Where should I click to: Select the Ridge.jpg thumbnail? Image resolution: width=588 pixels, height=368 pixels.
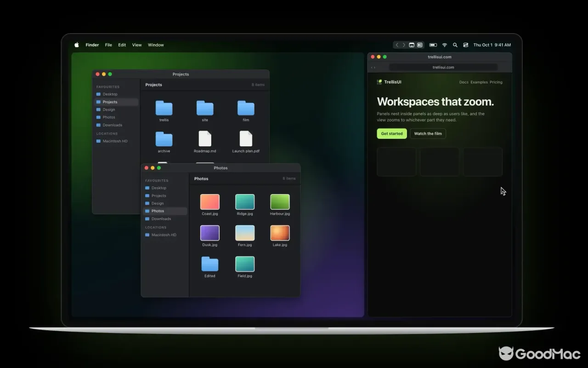245,202
